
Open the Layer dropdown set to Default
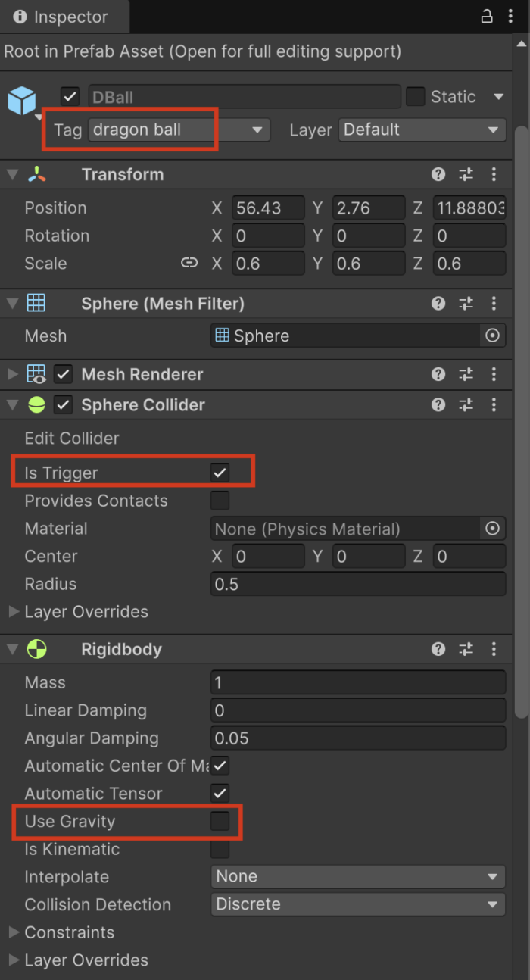coord(422,130)
